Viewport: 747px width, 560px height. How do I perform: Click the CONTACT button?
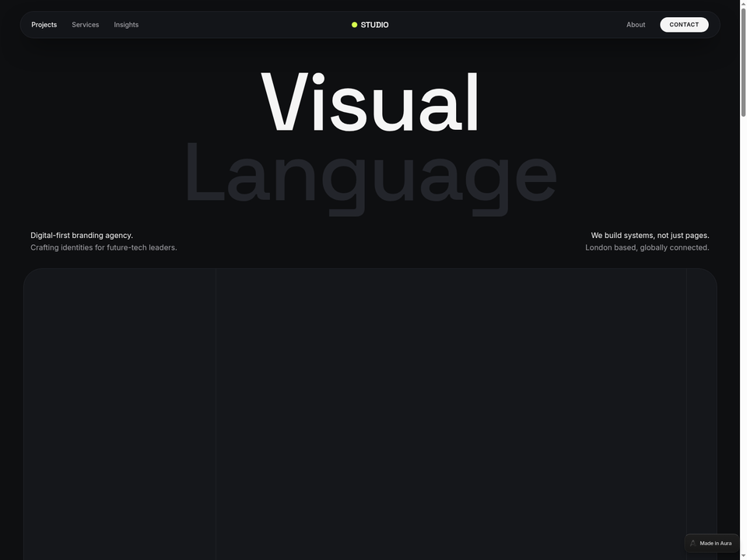(x=684, y=25)
